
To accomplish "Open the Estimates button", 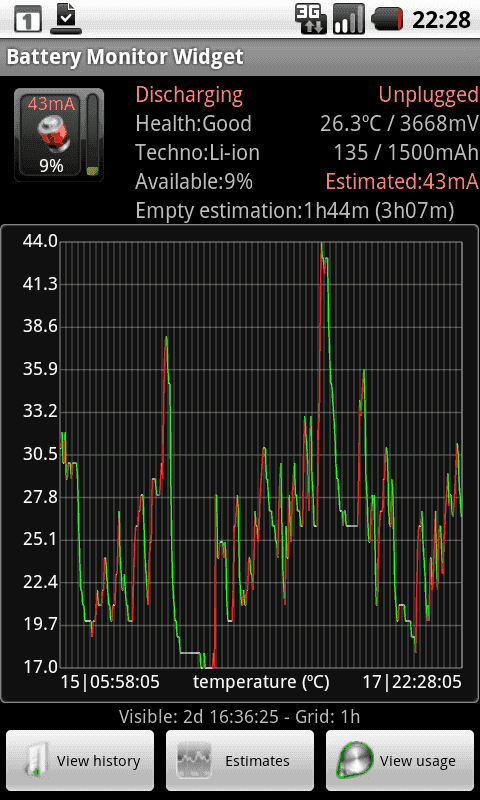I will (240, 760).
